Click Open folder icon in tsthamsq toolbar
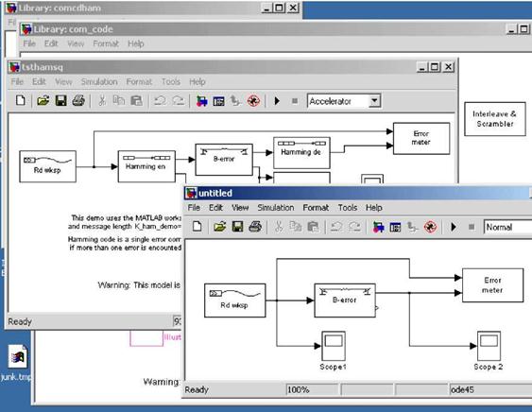 (x=43, y=100)
